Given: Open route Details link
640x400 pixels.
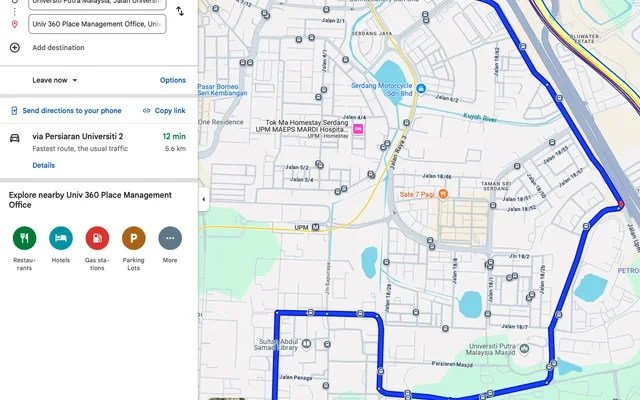Looking at the screenshot, I should click(x=44, y=165).
